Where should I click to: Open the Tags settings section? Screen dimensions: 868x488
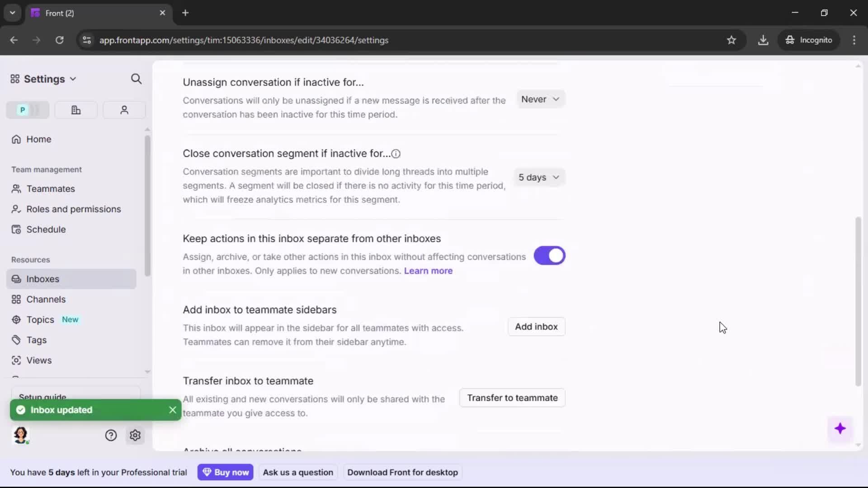[36, 340]
